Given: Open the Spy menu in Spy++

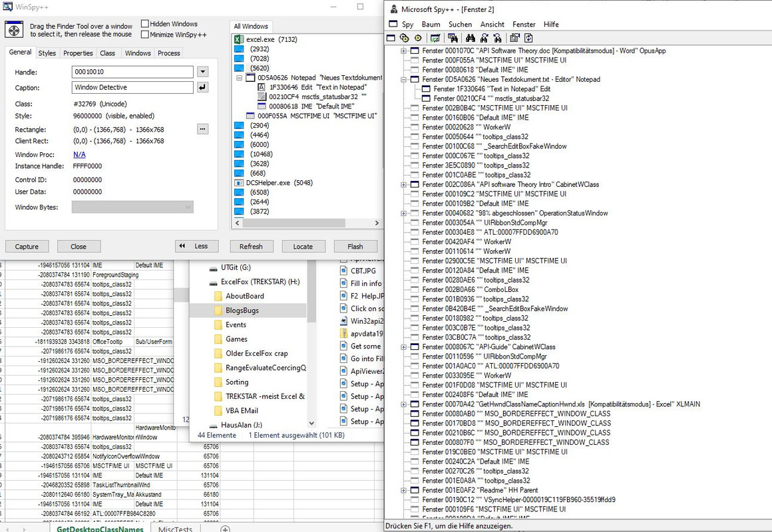Looking at the screenshot, I should point(408,24).
